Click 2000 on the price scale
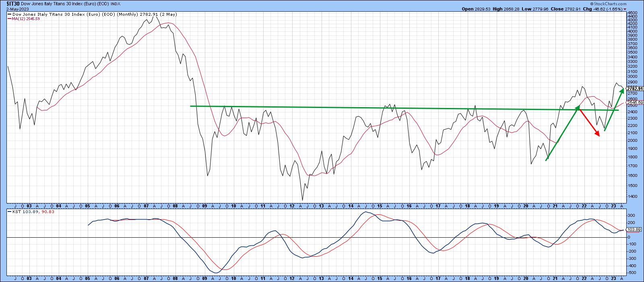The width and height of the screenshot is (644, 282). [632, 141]
